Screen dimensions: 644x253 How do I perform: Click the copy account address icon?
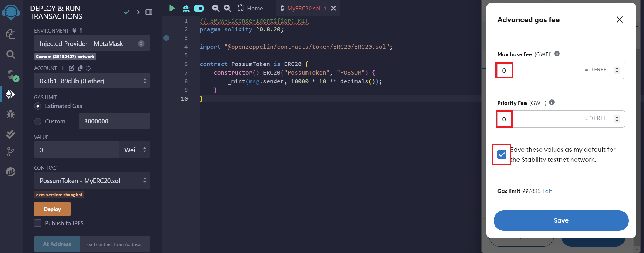(80, 68)
